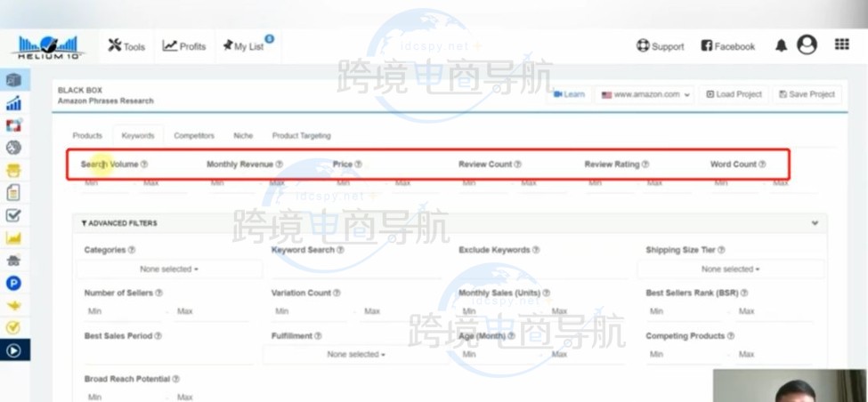Click the Save Project button
The width and height of the screenshot is (868, 402).
click(x=806, y=94)
